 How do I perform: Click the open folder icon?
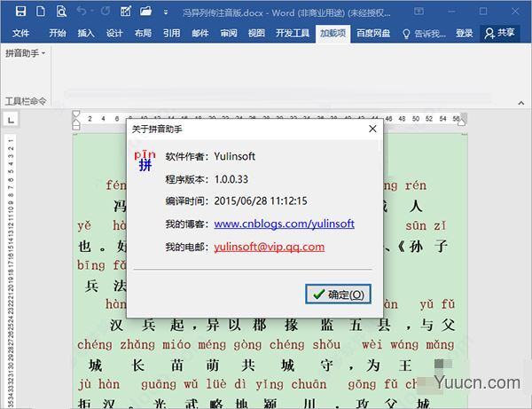146,12
